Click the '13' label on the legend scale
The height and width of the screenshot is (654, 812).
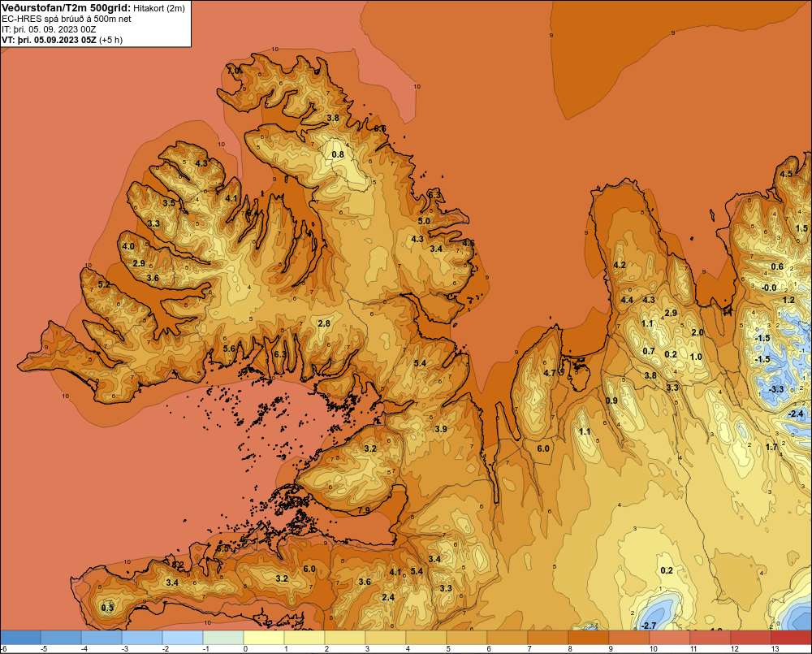[775, 649]
